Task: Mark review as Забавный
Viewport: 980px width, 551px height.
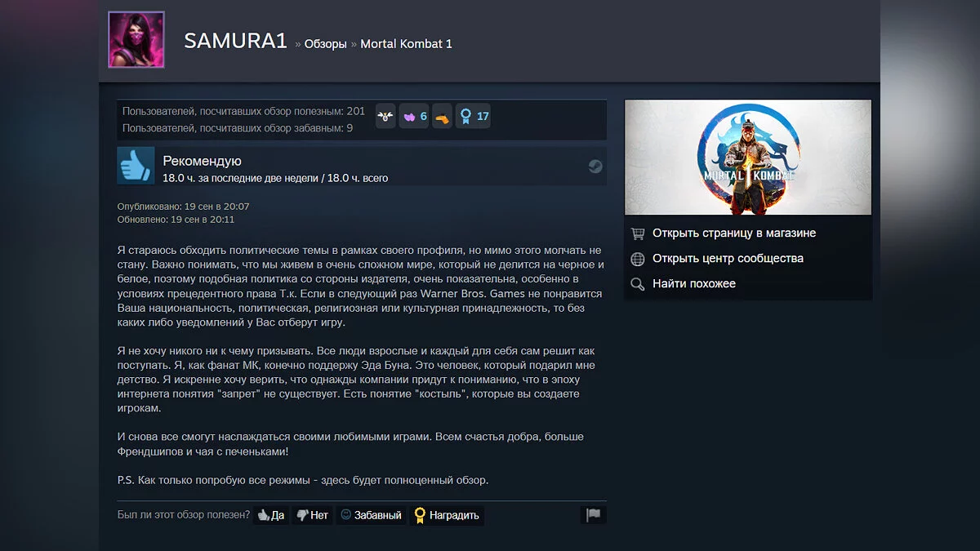Action: tap(371, 515)
